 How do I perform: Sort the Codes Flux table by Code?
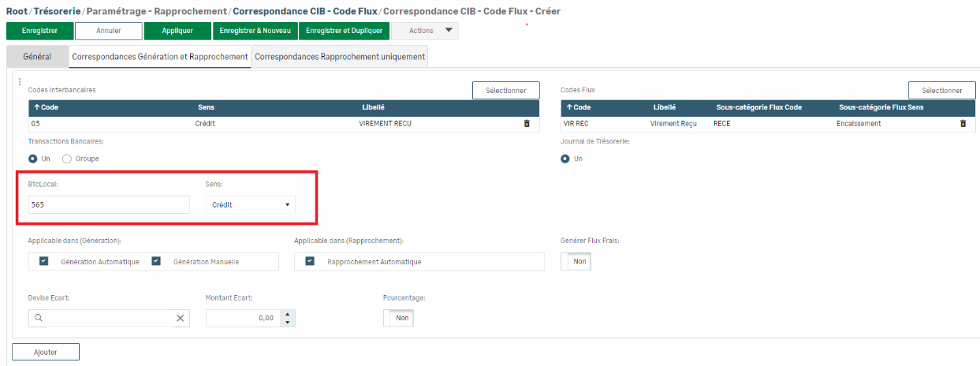[578, 107]
